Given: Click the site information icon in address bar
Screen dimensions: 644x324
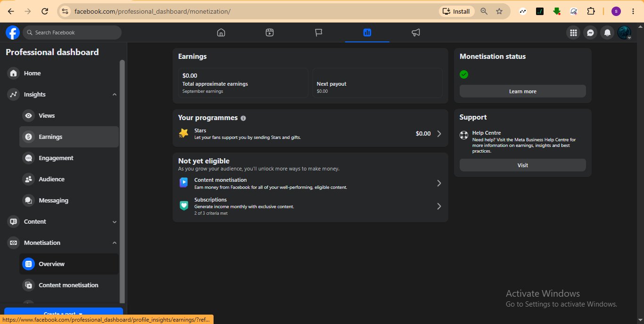Looking at the screenshot, I should click(65, 11).
